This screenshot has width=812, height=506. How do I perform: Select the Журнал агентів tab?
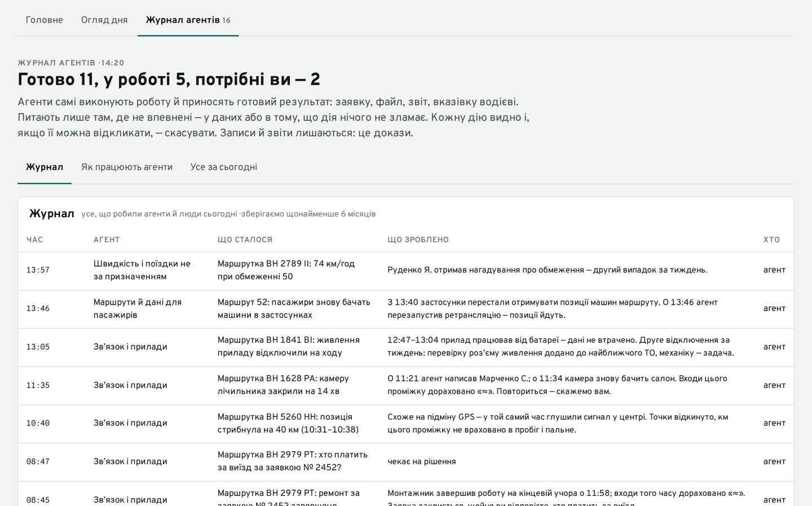click(188, 20)
